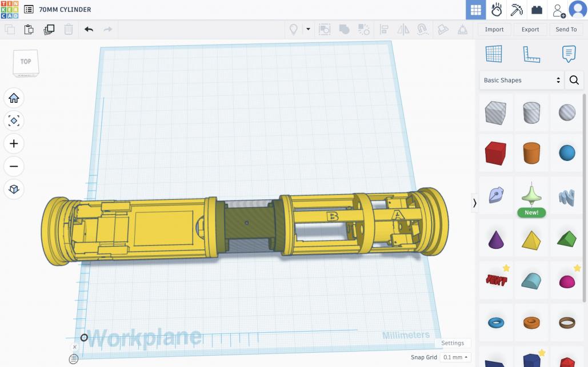Zoom in with the plus icon

(x=14, y=144)
